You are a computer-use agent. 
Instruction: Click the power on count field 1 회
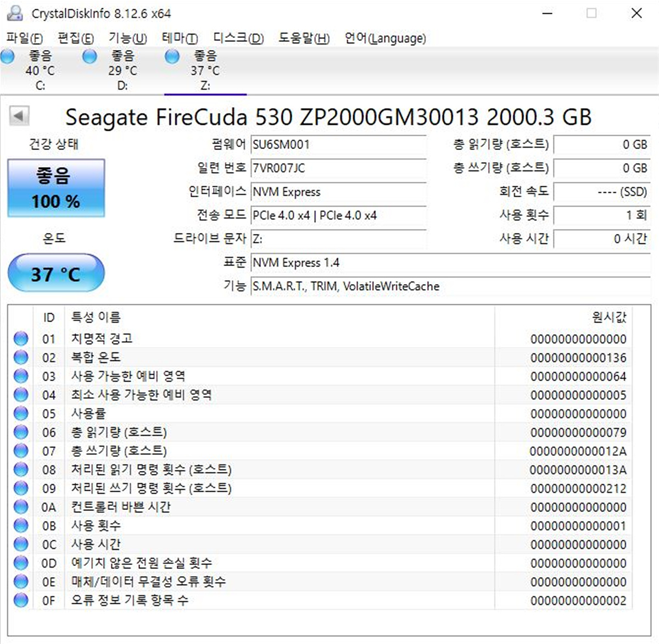click(602, 215)
